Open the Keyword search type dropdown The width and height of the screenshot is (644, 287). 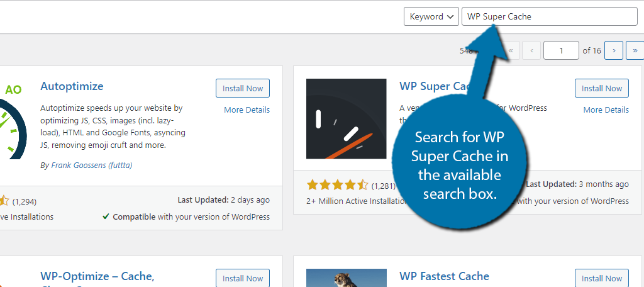(431, 16)
